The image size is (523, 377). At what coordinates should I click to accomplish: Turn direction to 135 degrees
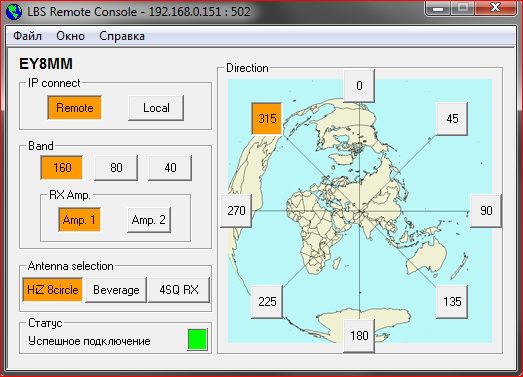coord(452,302)
